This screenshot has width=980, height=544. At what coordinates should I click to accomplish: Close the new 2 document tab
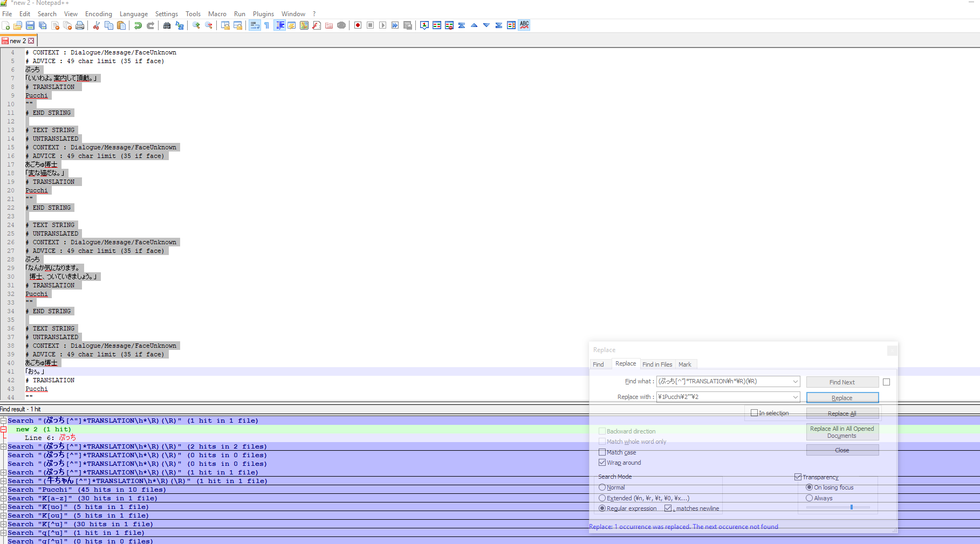pyautogui.click(x=31, y=41)
